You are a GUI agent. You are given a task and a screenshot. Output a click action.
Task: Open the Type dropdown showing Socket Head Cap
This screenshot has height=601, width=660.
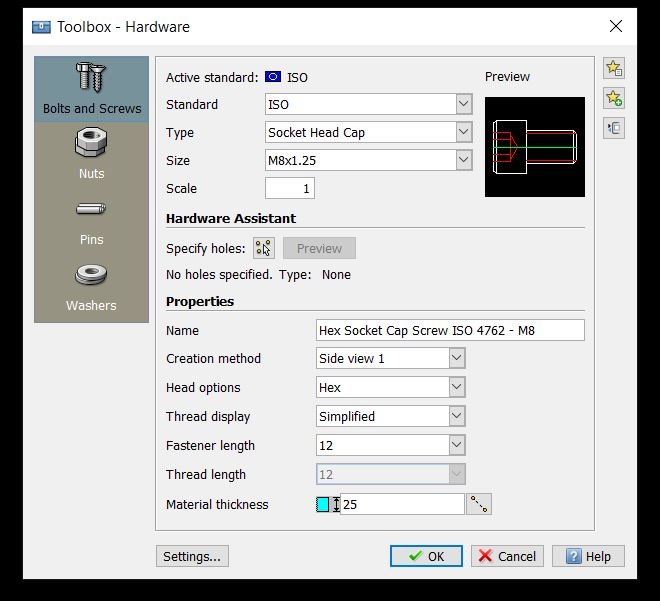tap(369, 132)
